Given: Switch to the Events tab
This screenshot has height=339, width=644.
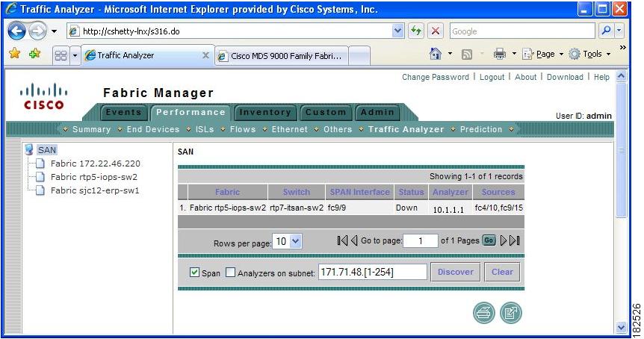Looking at the screenshot, I should pos(123,112).
